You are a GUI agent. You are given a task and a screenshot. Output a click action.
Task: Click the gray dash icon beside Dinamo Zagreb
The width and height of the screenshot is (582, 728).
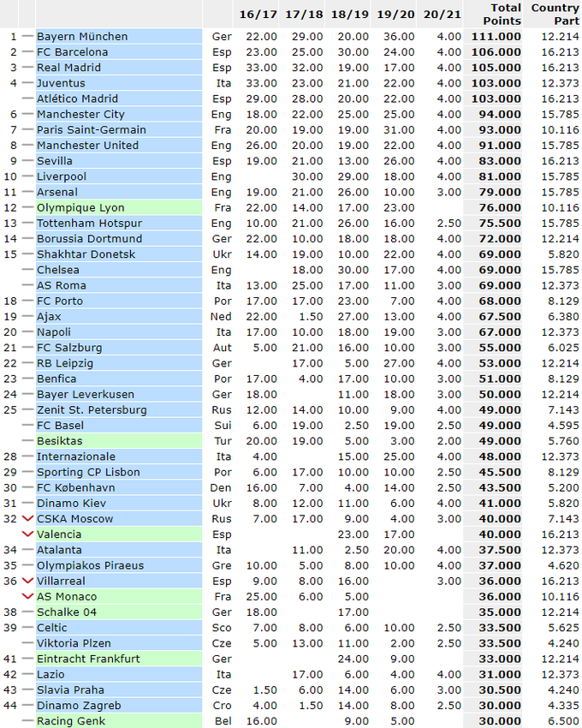27,706
